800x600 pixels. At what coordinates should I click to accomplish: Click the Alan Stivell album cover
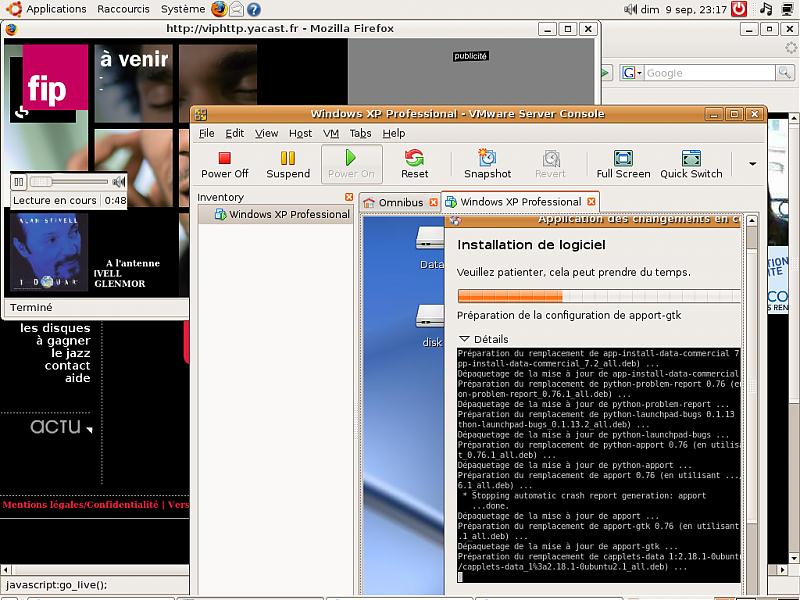click(49, 252)
